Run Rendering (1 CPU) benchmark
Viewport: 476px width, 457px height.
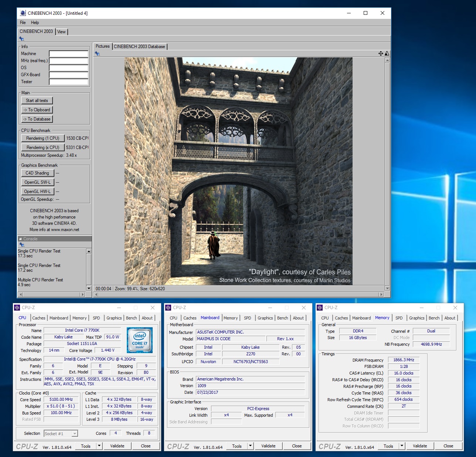point(43,138)
